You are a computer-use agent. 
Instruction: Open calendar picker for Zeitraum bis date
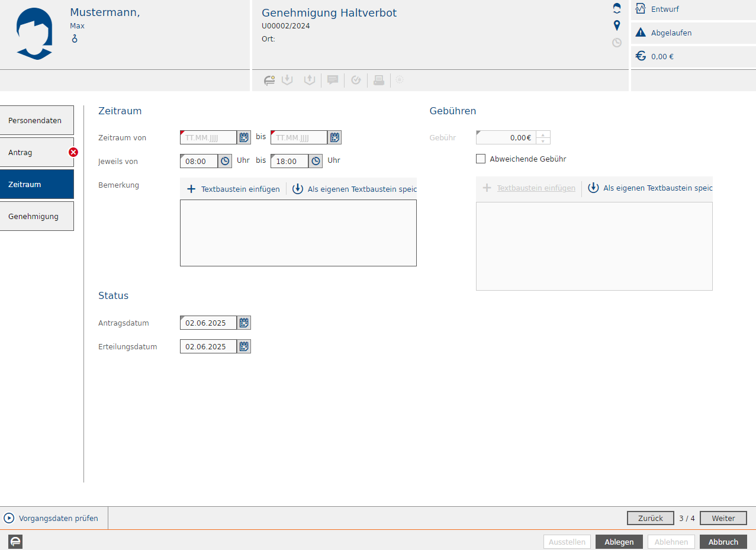(334, 137)
